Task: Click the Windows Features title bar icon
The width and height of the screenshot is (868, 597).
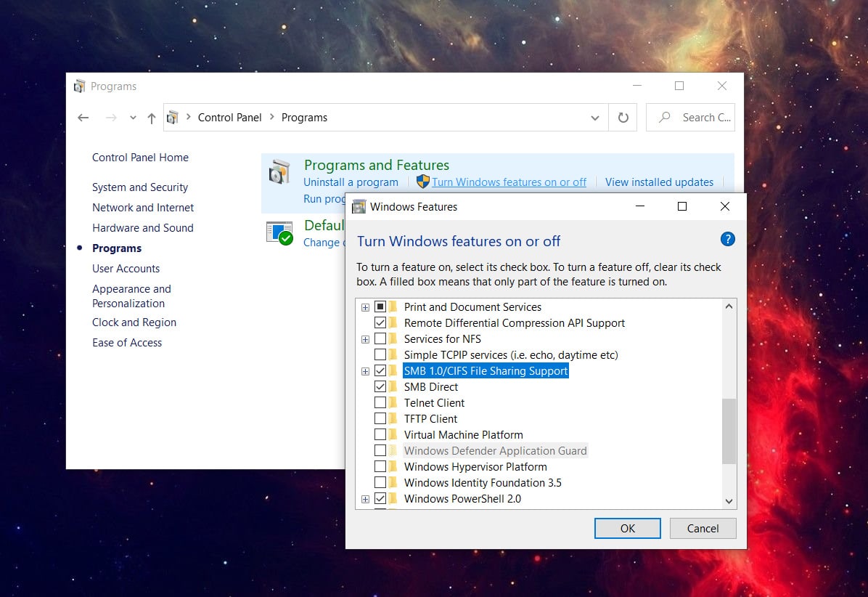Action: pyautogui.click(x=359, y=206)
